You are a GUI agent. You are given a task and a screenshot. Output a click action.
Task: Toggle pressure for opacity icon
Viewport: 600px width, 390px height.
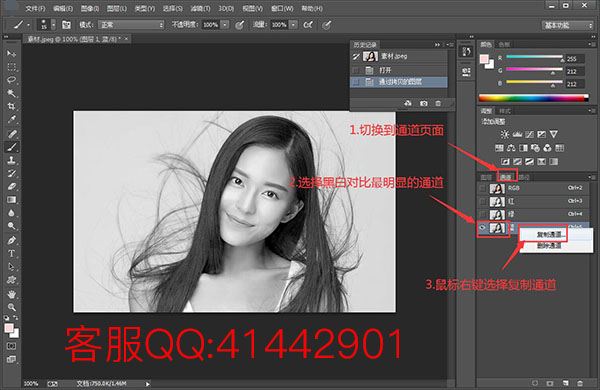click(x=240, y=25)
